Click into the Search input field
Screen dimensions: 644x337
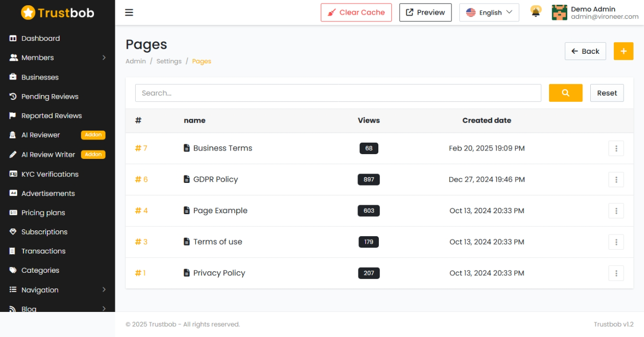click(x=338, y=93)
